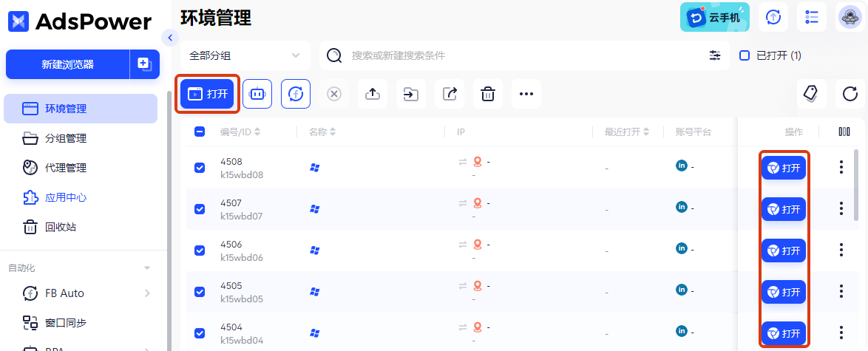Screen dimensions: 868x351
Task: Open 分组管理 in sidebar
Action: (66, 138)
